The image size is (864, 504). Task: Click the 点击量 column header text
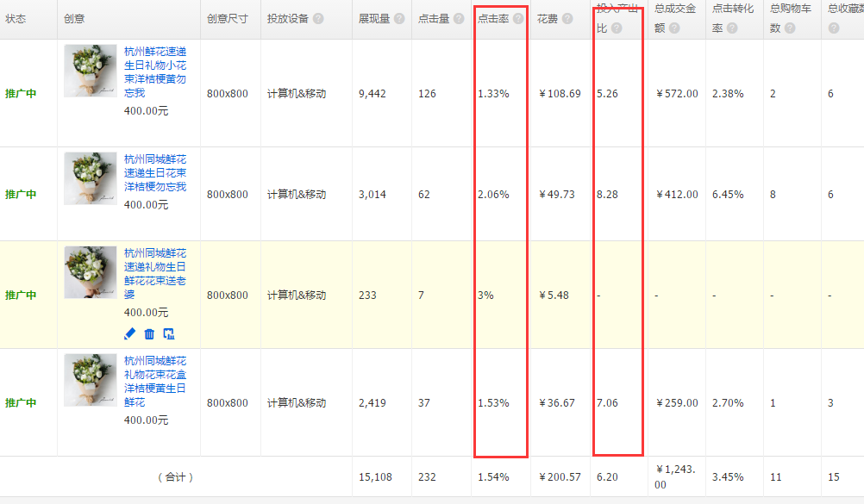pos(434,19)
